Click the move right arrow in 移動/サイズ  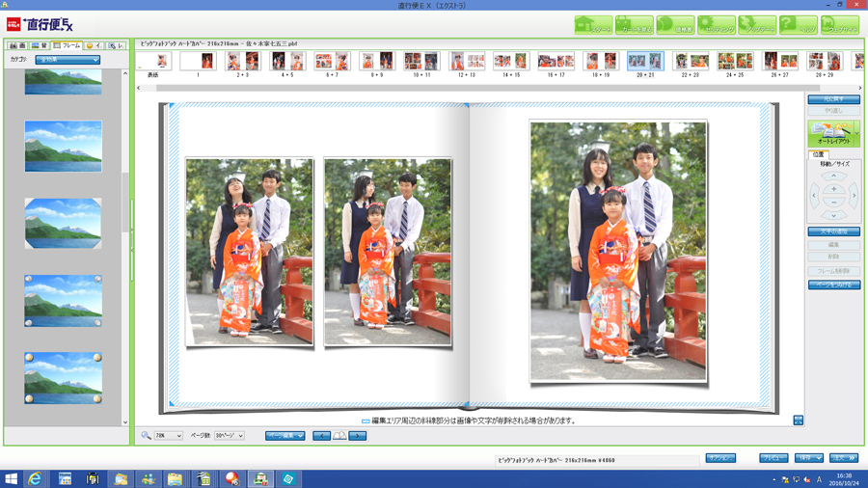(x=854, y=196)
